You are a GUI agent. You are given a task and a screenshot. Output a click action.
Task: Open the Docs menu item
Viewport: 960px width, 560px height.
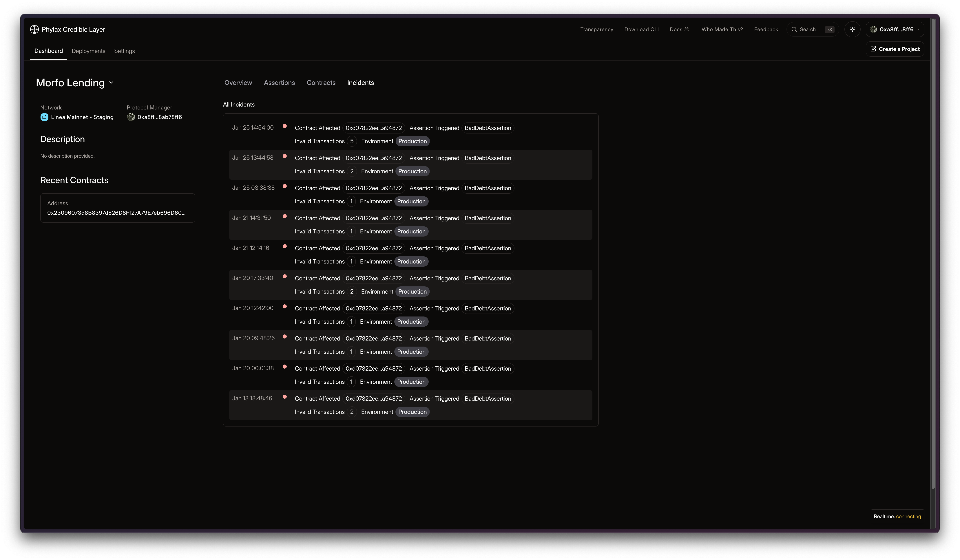(x=680, y=29)
